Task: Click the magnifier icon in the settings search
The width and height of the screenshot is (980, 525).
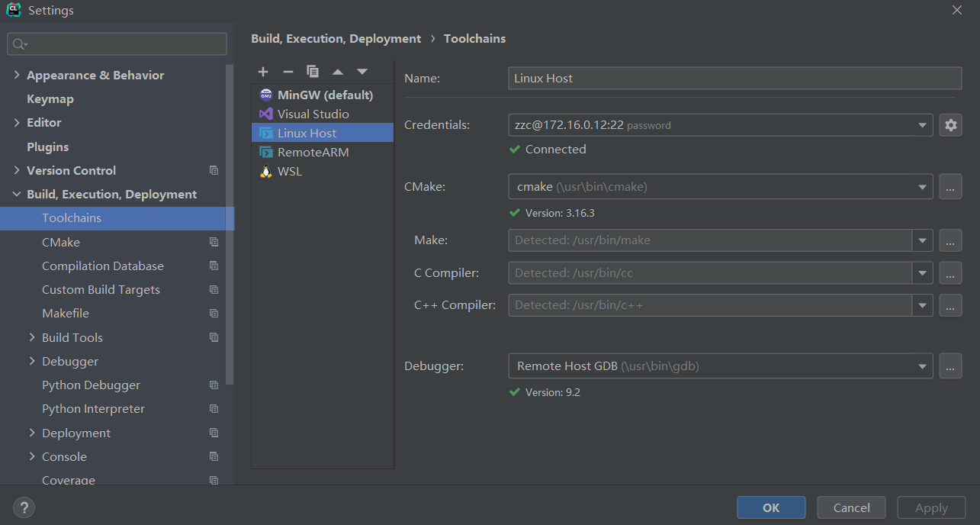Action: [x=20, y=44]
